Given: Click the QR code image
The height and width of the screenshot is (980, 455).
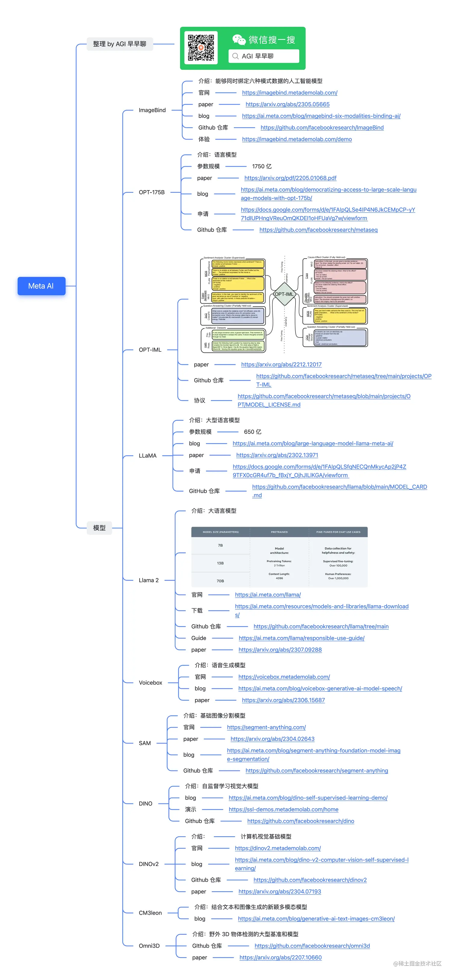Looking at the screenshot, I should click(201, 48).
